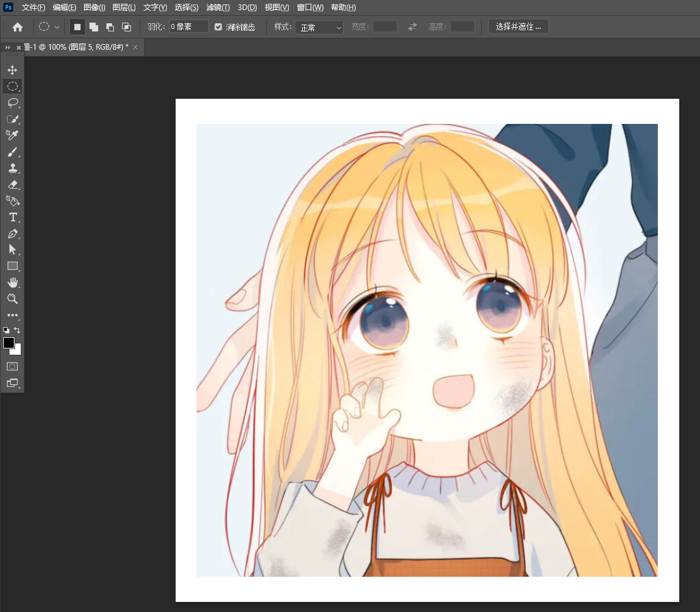Select the Hand tool

point(12,282)
